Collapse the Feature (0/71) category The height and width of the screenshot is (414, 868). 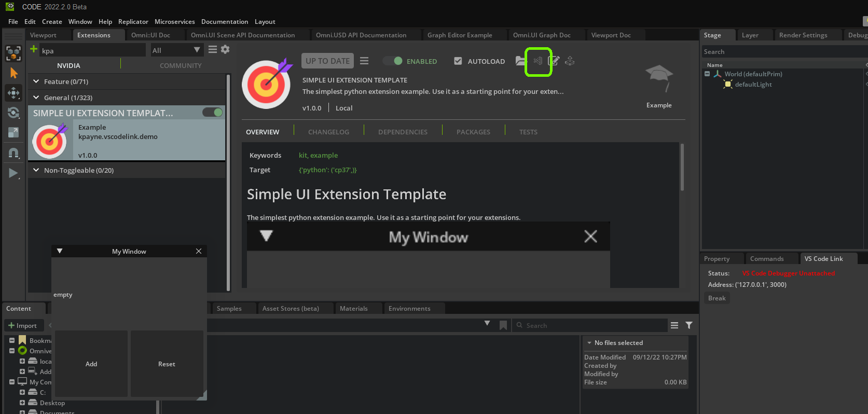pos(36,81)
